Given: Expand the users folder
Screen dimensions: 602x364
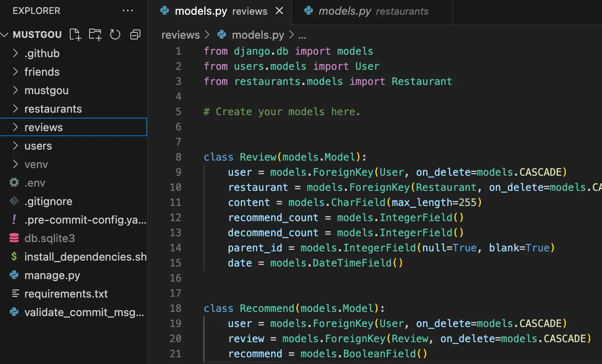Looking at the screenshot, I should pyautogui.click(x=38, y=146).
